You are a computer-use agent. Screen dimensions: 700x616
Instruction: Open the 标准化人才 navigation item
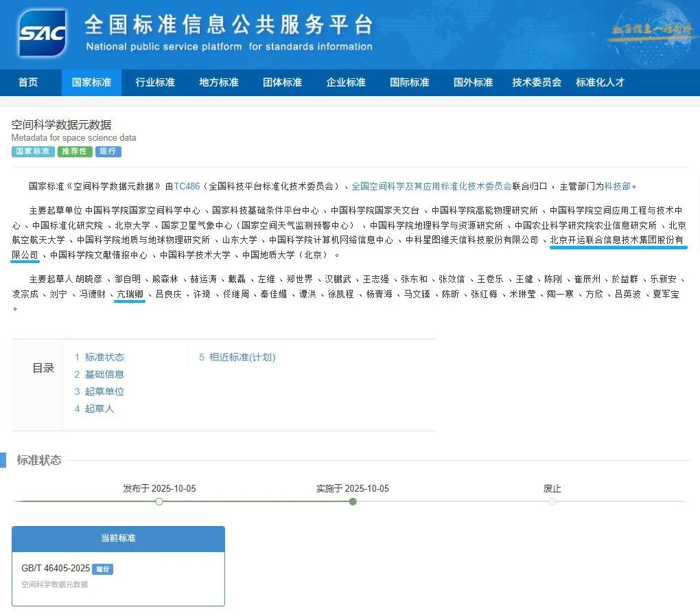pyautogui.click(x=600, y=82)
